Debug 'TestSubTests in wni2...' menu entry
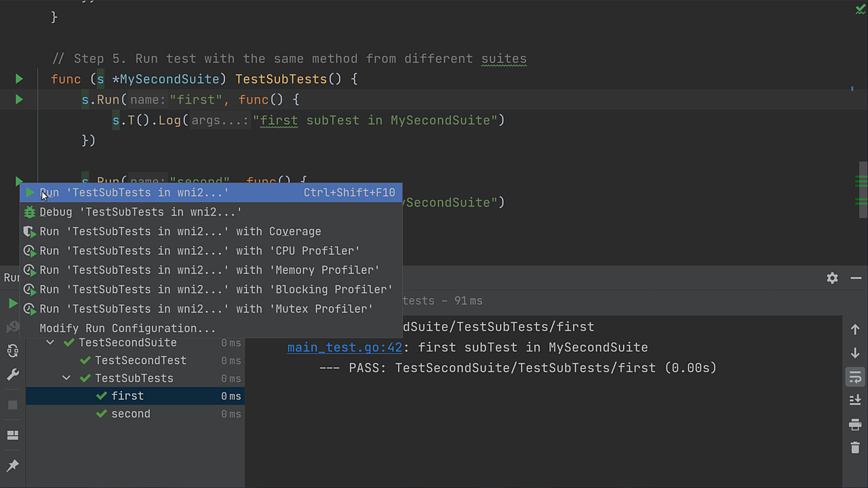Viewport: 868px width, 488px height. (x=211, y=212)
